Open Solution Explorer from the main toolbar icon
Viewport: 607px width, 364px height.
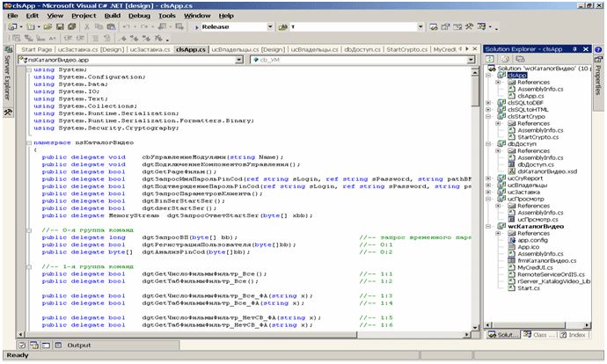(434, 26)
